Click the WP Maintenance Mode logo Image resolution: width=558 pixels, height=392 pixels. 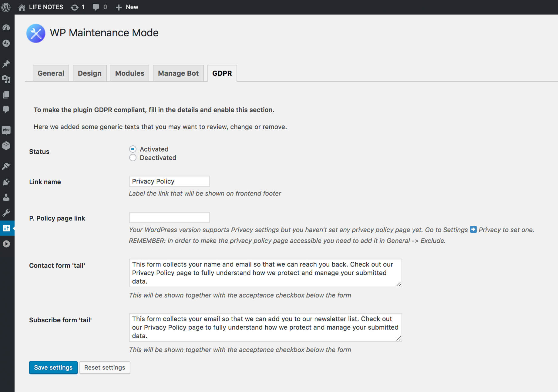pos(36,33)
